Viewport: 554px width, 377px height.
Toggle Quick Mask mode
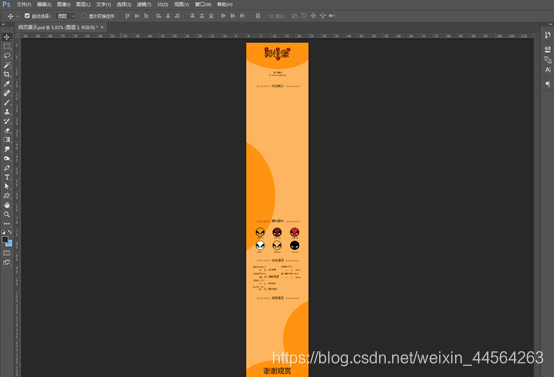click(7, 253)
